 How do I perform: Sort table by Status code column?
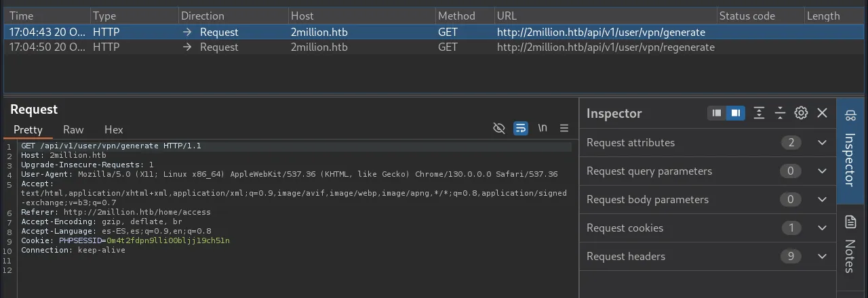pyautogui.click(x=746, y=16)
